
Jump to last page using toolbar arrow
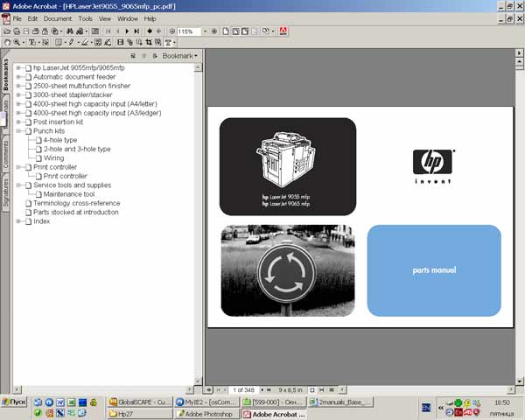[x=136, y=31]
